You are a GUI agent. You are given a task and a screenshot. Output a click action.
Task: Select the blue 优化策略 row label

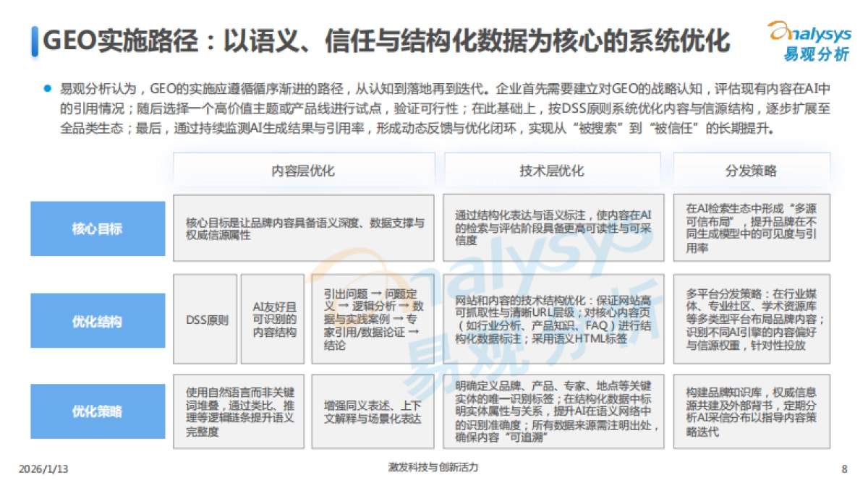coord(97,411)
